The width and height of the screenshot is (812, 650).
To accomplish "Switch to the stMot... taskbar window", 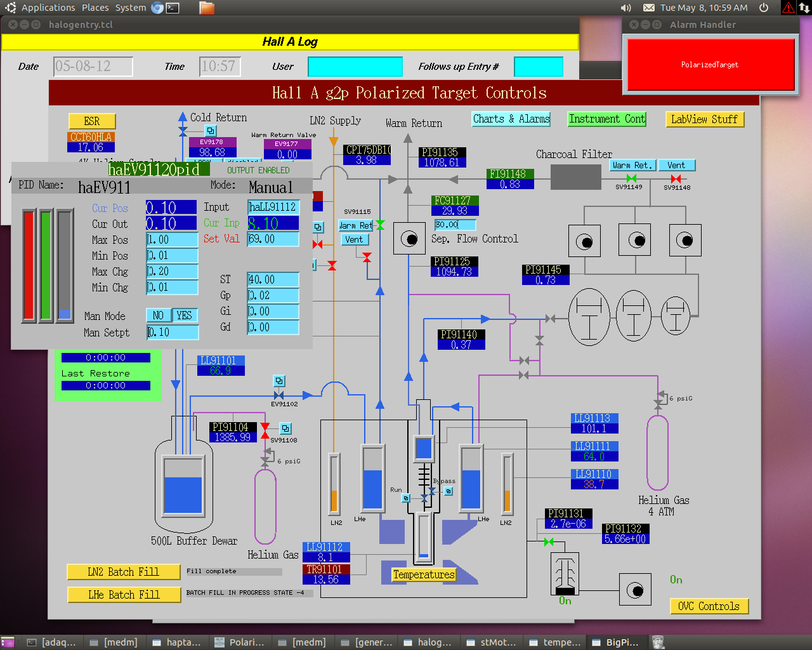I will click(x=492, y=642).
